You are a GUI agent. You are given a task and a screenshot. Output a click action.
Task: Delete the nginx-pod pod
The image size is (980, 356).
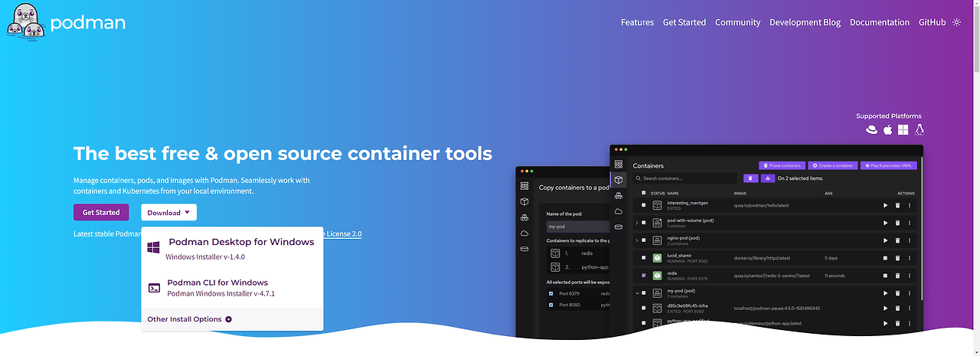[x=898, y=240]
